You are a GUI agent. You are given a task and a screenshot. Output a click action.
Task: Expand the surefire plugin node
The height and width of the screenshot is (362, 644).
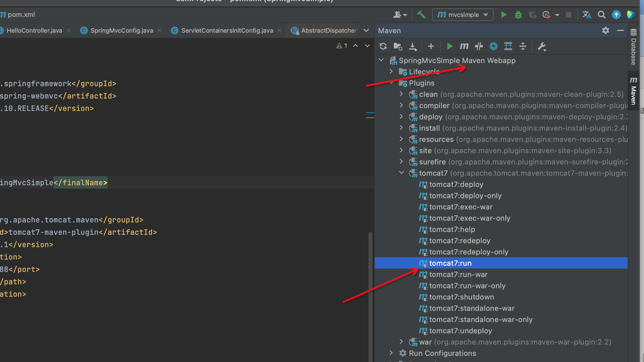(x=401, y=161)
